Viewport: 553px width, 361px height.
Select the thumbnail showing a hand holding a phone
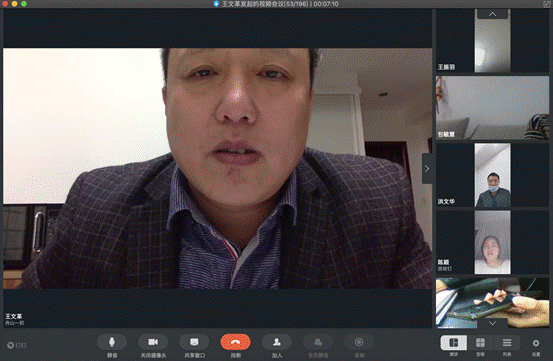[x=492, y=302]
